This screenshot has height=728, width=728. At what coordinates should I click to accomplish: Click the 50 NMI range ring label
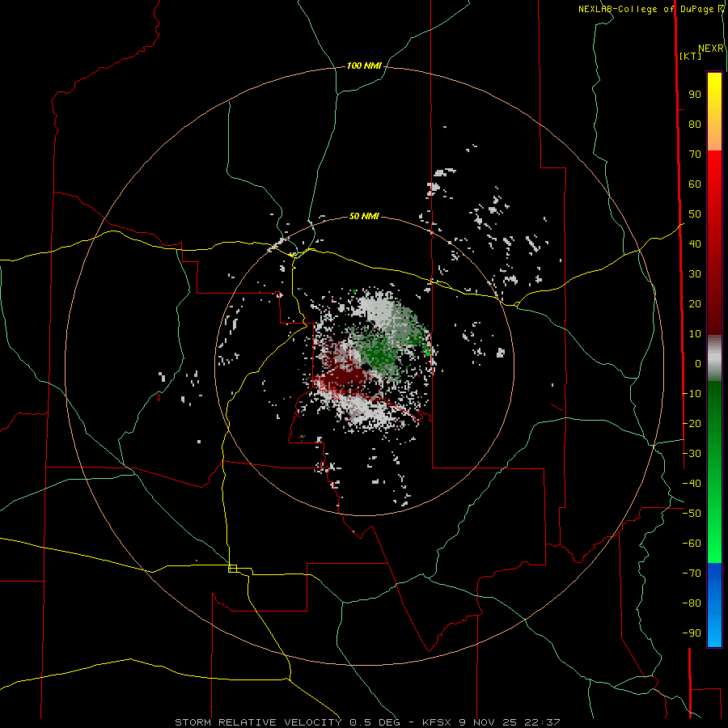[364, 216]
